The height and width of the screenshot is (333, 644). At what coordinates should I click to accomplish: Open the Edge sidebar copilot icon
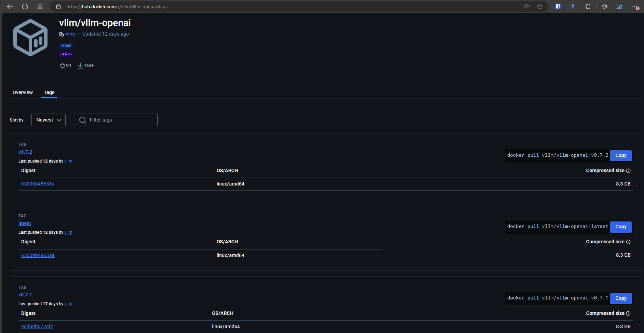620,7
